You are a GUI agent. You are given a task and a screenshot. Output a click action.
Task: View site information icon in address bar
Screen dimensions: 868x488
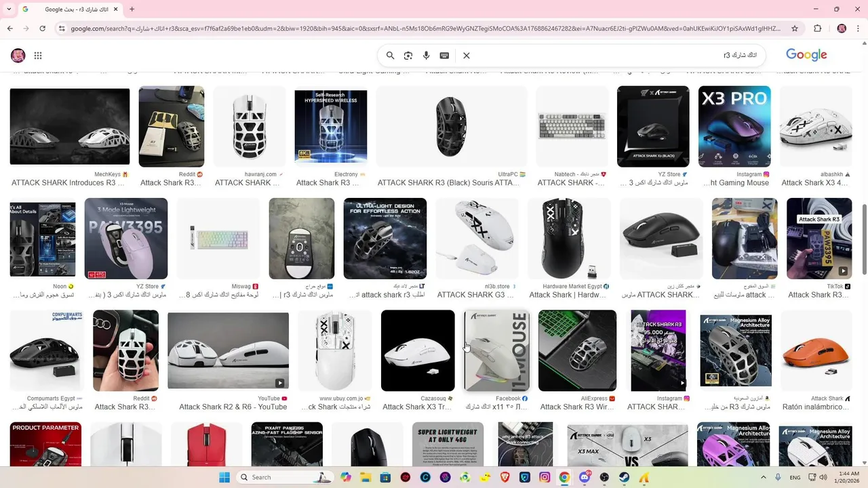coord(62,28)
